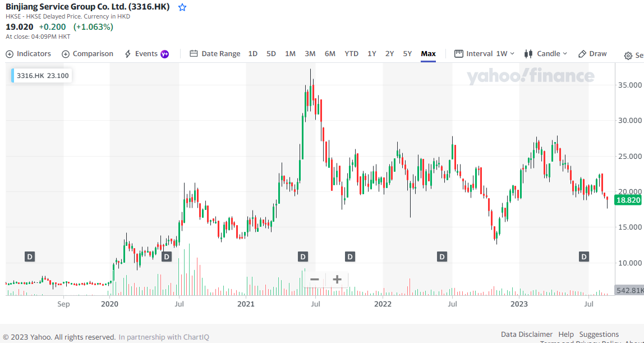Open the Help link
The width and height of the screenshot is (644, 343).
[566, 335]
